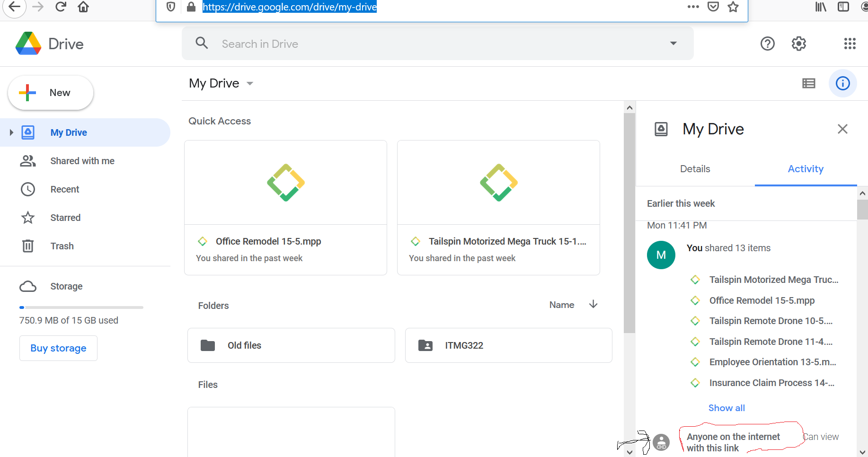This screenshot has height=457, width=868.
Task: Reverse sort direction arrow next to Name
Action: point(593,304)
